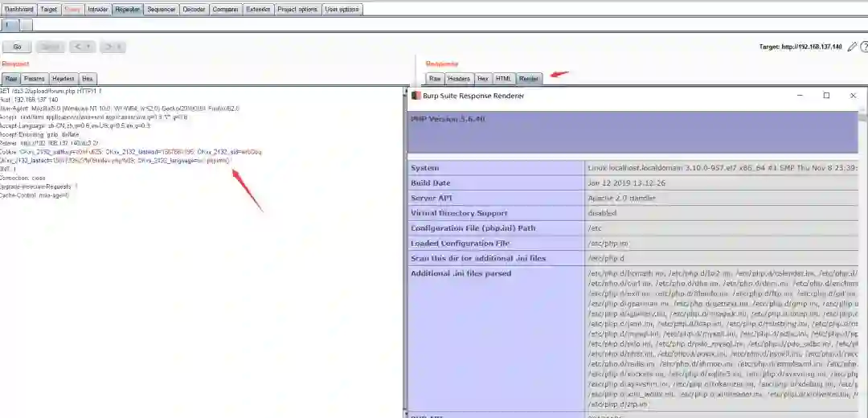Click the PHP Version 5.6.40 heading
Screen dimensions: 868x418
pos(448,119)
